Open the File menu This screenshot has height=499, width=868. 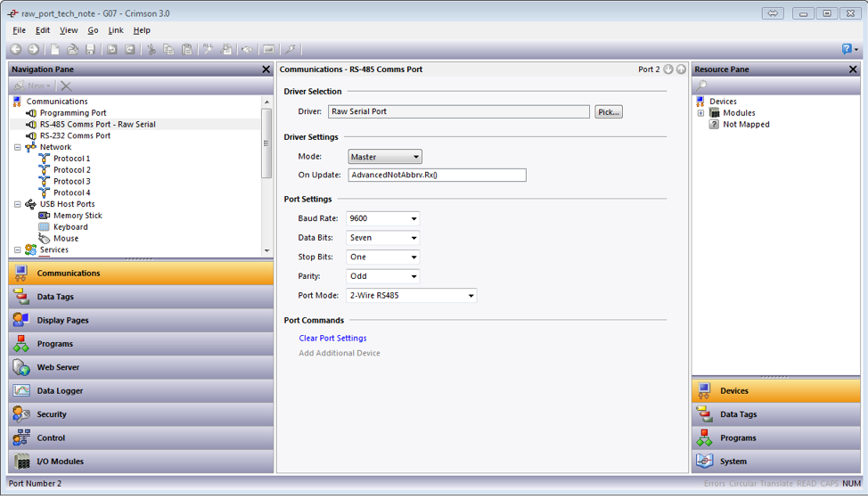pyautogui.click(x=19, y=30)
